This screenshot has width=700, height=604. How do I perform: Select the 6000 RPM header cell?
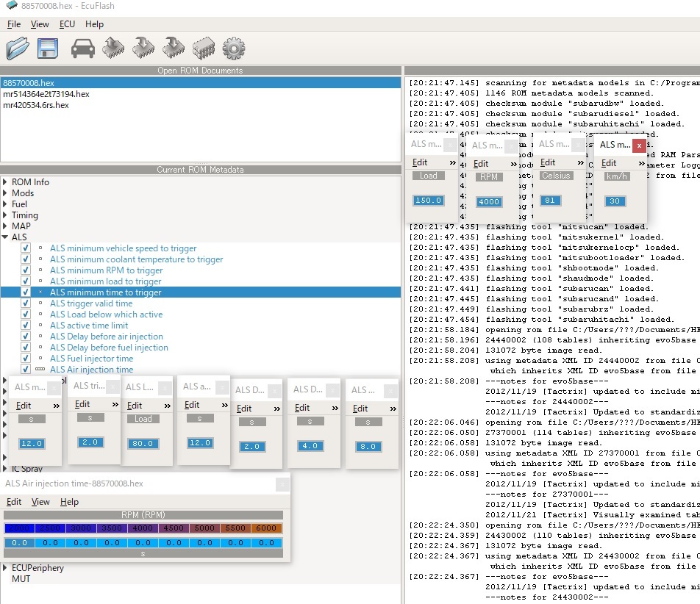[x=266, y=528]
